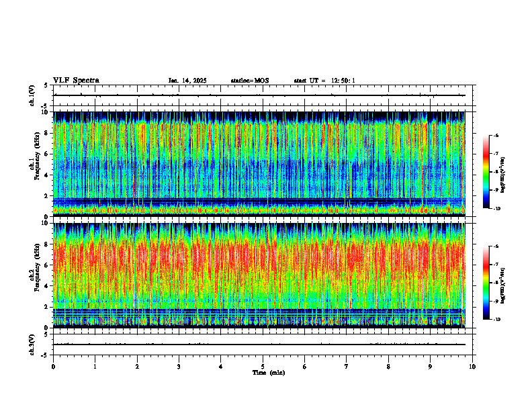Viewport: 532px width, 411px height.
Task: Click time axis tick label "1"
Action: (x=95, y=367)
